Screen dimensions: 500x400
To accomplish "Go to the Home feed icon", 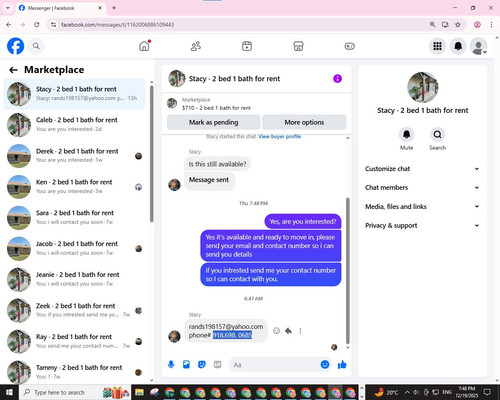I will (144, 46).
